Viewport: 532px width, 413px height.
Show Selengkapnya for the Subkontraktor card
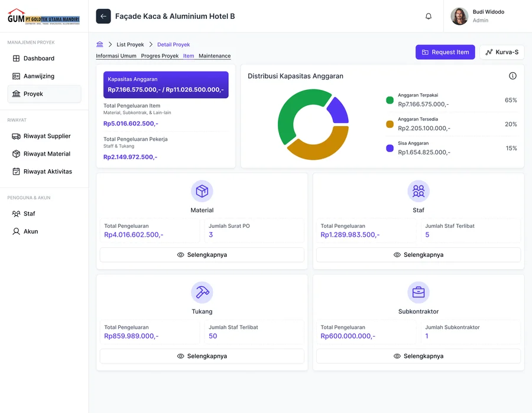click(x=419, y=356)
